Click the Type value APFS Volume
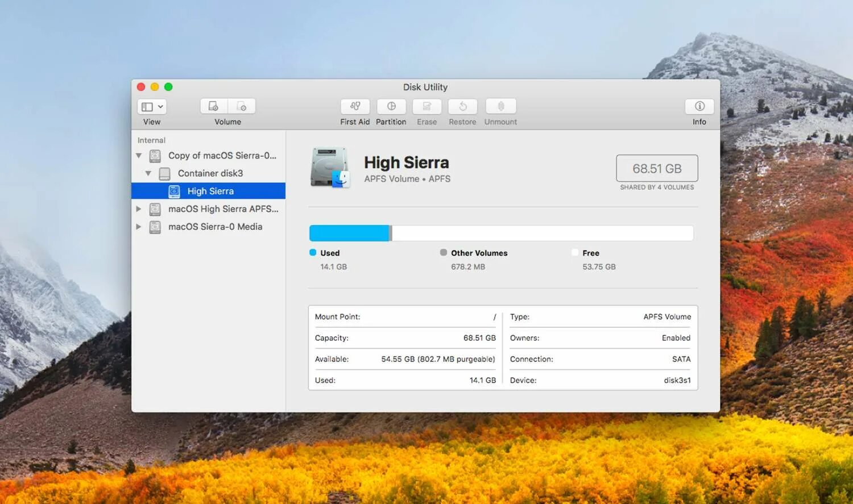Screen dimensions: 853x504 pos(667,316)
